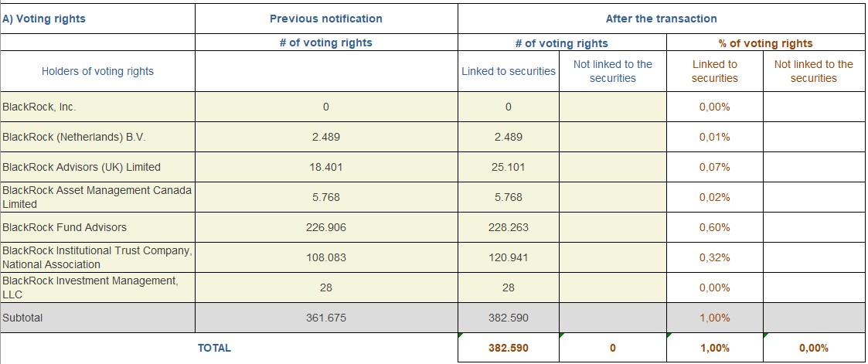Click the 120.941 voting rights cell
This screenshot has width=868, height=364.
coord(508,257)
